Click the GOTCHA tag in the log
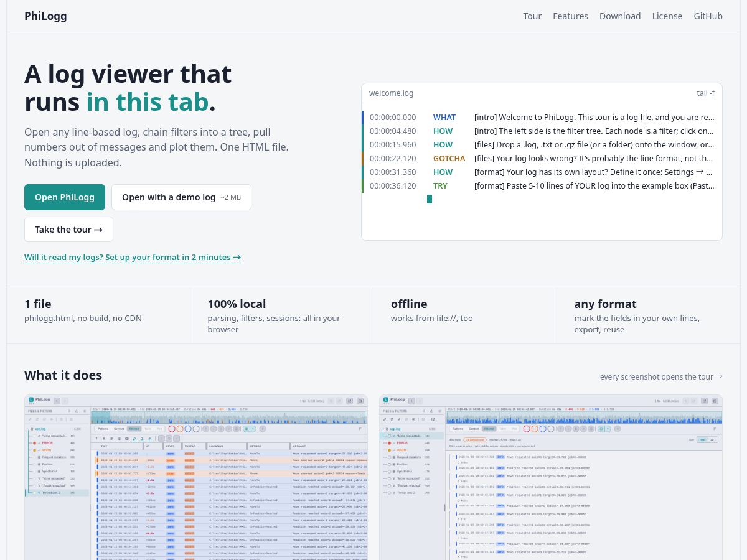 [449, 159]
